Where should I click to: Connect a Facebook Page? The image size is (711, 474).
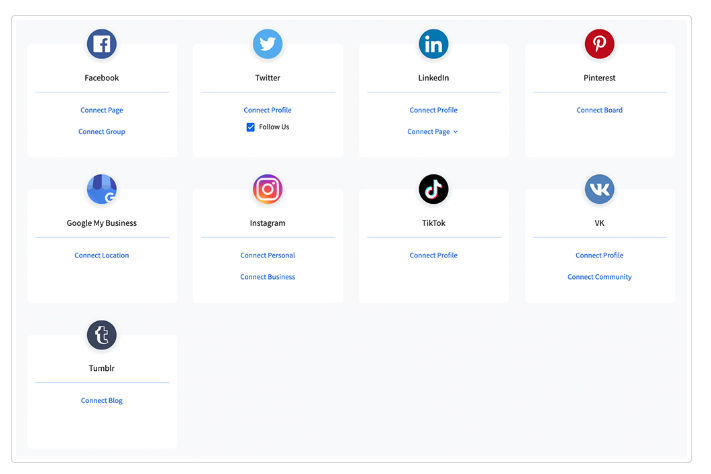point(102,110)
